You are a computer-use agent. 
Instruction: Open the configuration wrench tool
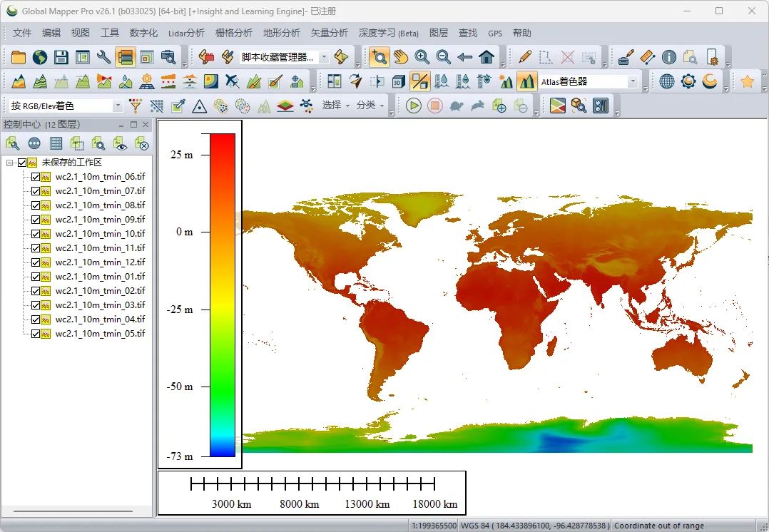pos(103,57)
